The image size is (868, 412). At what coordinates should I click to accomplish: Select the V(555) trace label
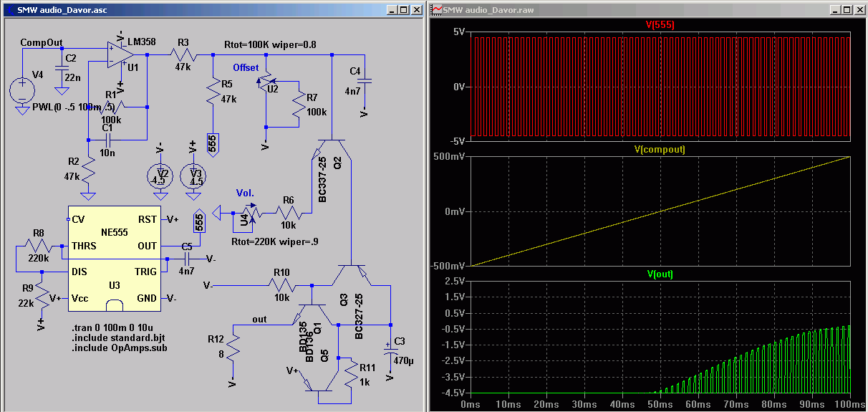(x=660, y=24)
